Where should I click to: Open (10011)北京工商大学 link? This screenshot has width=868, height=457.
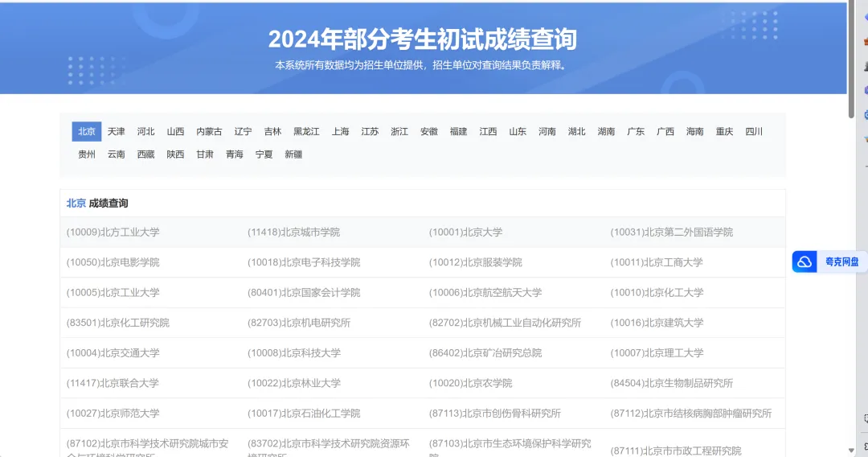pos(657,262)
